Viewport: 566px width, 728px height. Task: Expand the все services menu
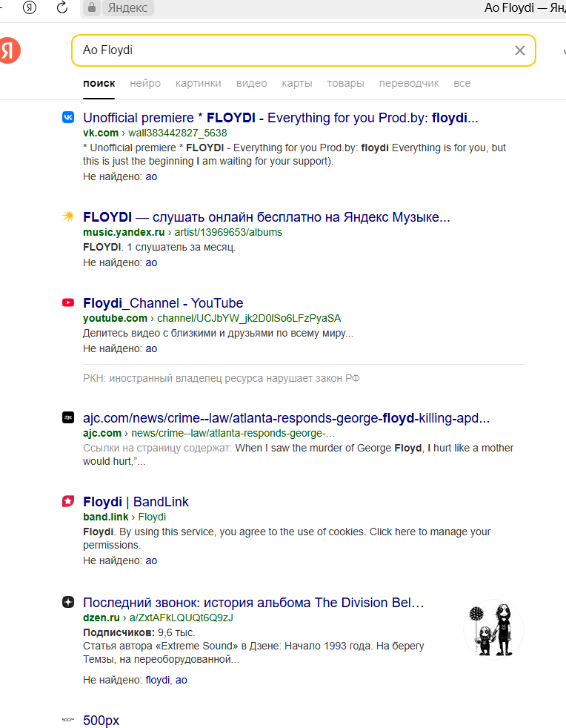(462, 83)
